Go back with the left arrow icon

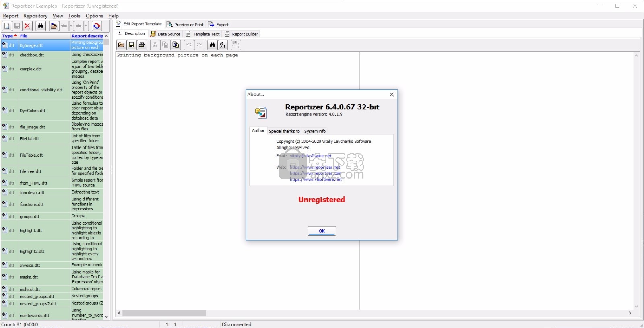coord(64,26)
